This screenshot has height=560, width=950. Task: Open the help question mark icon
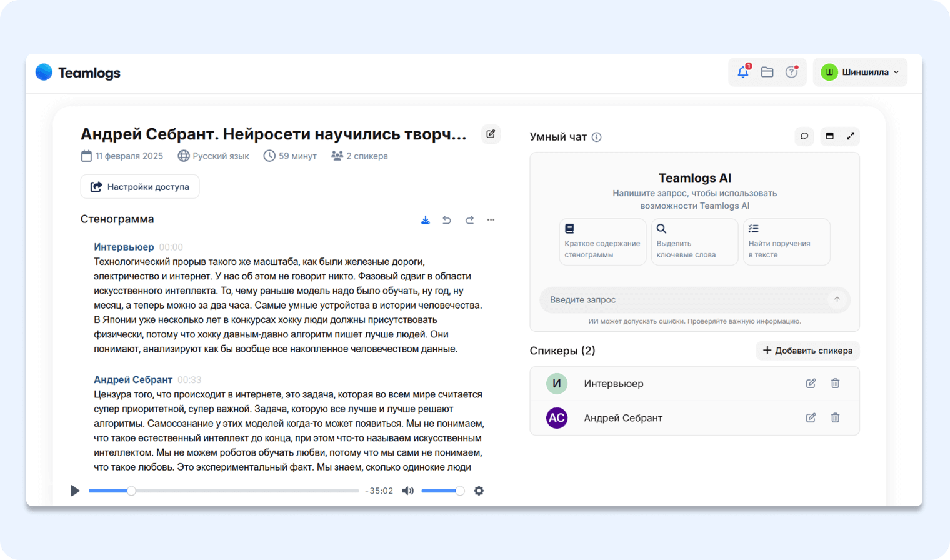tap(791, 72)
